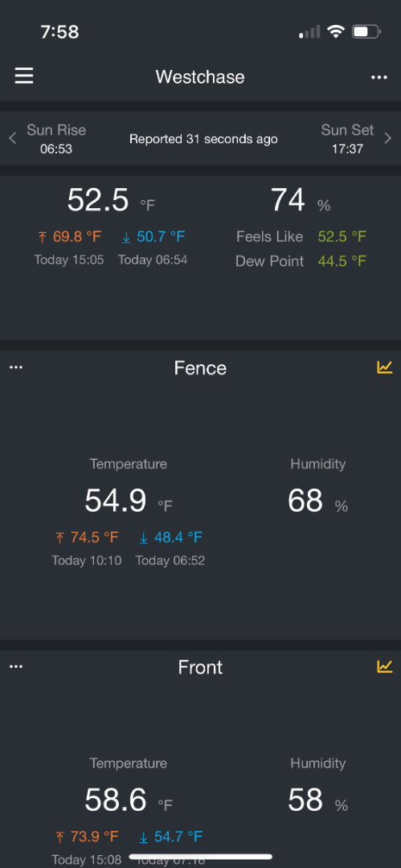Tap the Westchase station title

200,76
